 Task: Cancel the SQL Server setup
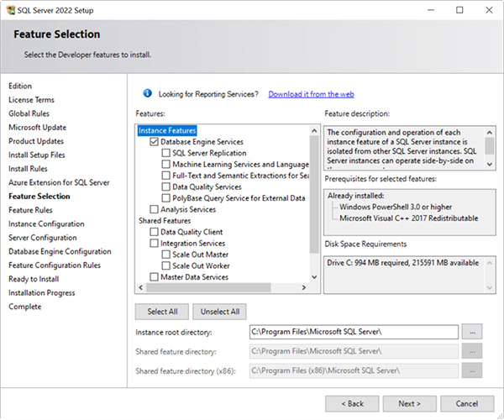coord(467,403)
